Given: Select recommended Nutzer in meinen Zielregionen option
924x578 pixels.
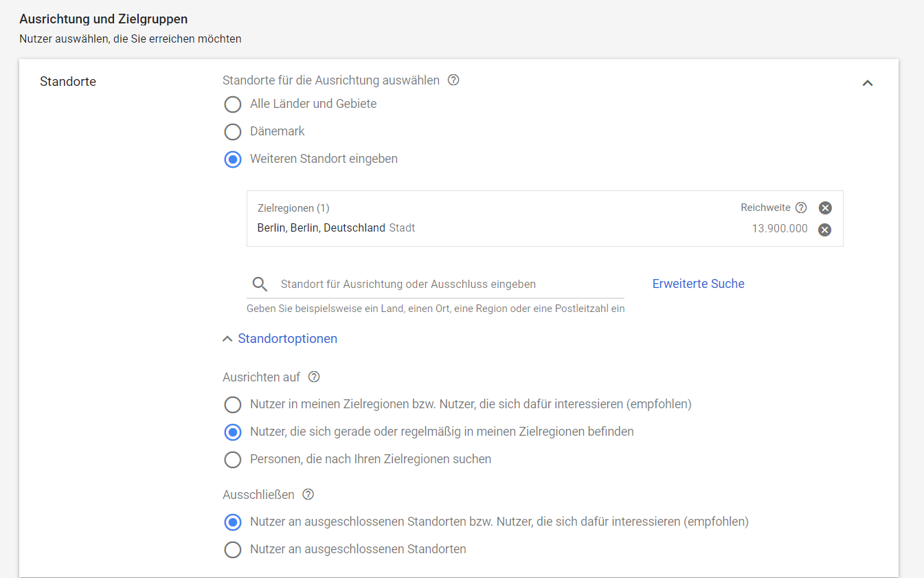Looking at the screenshot, I should [233, 404].
